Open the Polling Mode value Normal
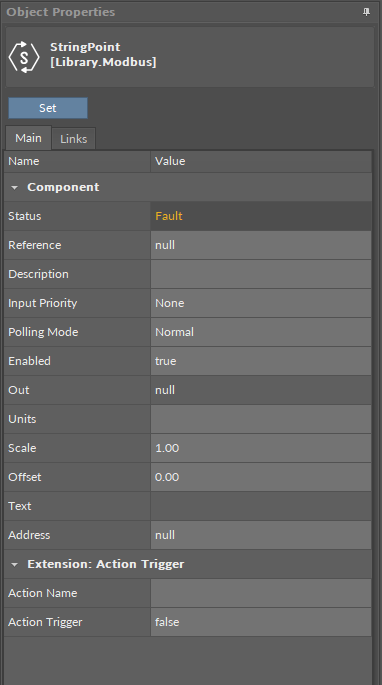 (261, 332)
